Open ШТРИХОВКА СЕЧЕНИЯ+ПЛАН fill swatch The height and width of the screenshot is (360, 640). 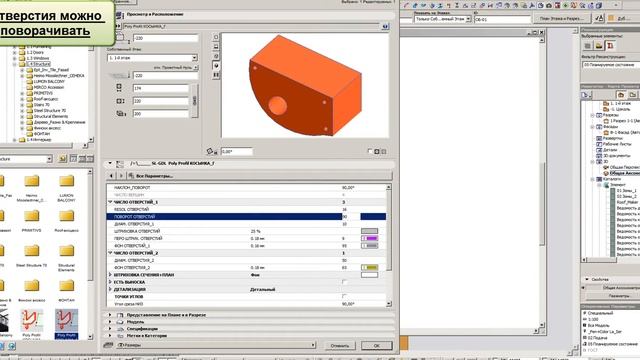coord(369,275)
